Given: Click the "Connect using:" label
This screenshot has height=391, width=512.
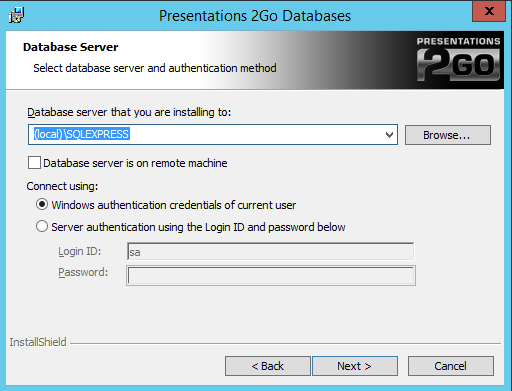Looking at the screenshot, I should (62, 186).
